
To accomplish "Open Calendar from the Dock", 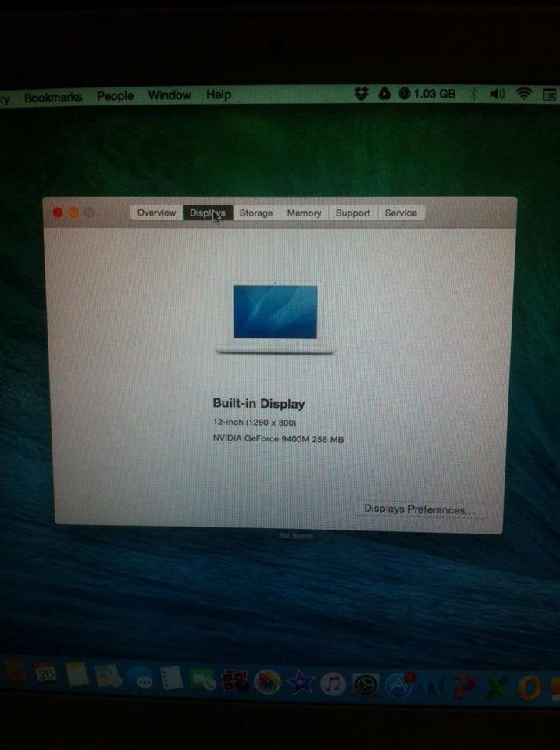I will tap(45, 673).
